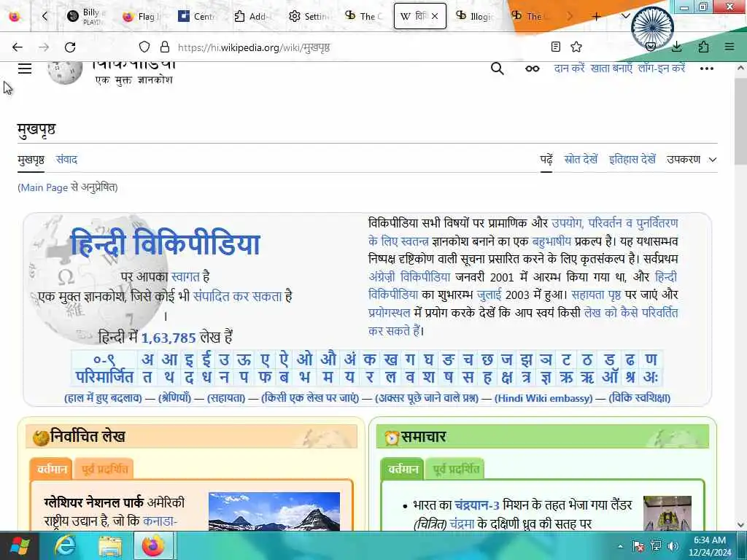Open the सहायता पृष्ठ link
The image size is (747, 560).
[x=596, y=295]
